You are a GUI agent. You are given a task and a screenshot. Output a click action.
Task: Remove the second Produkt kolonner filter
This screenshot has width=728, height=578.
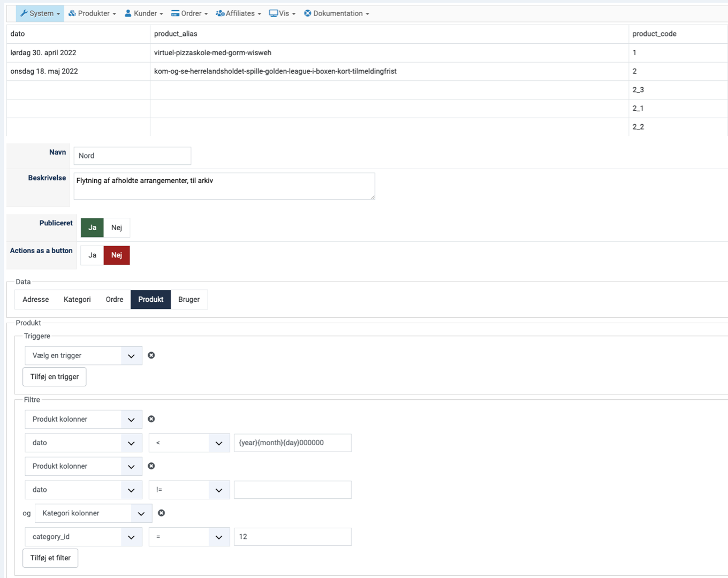pyautogui.click(x=151, y=466)
